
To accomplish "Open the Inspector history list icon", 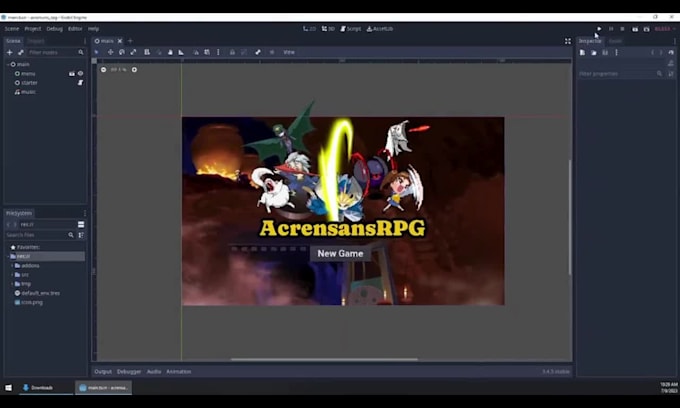I will (671, 52).
